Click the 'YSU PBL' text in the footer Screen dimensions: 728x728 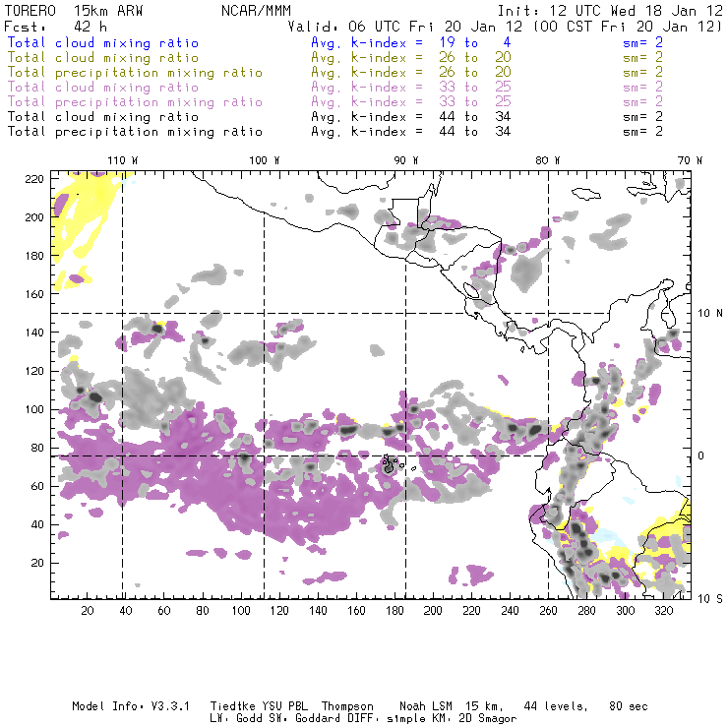pyautogui.click(x=285, y=706)
